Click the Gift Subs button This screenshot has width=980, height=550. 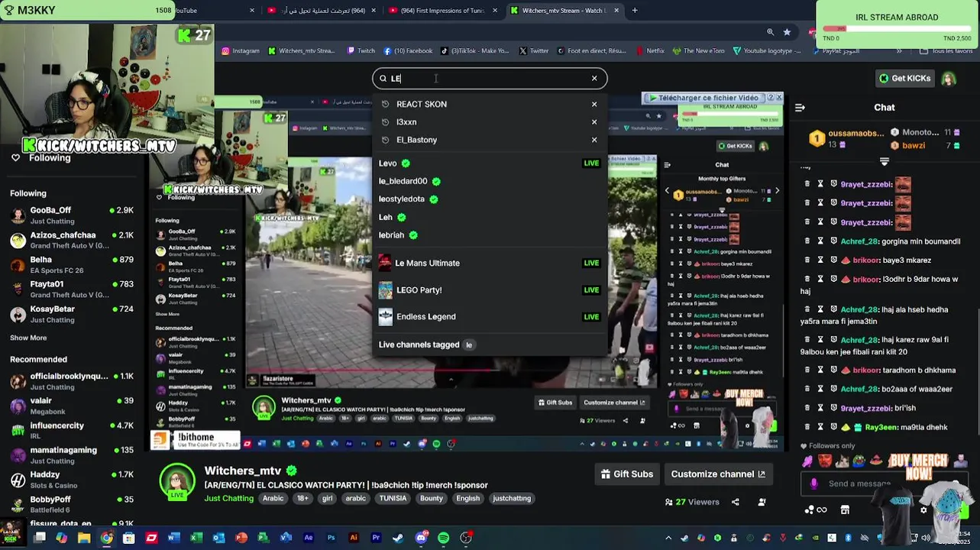click(x=627, y=474)
